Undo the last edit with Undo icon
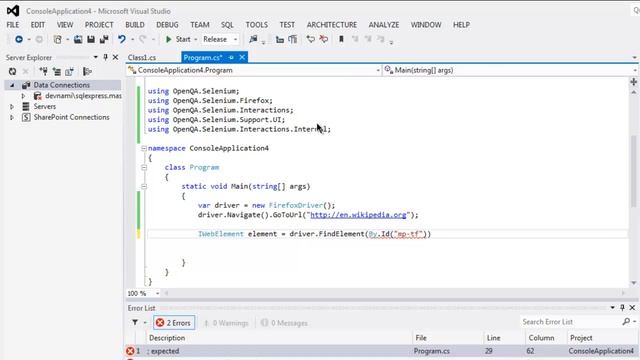Image resolution: width=640 pixels, height=360 pixels. tap(122, 39)
